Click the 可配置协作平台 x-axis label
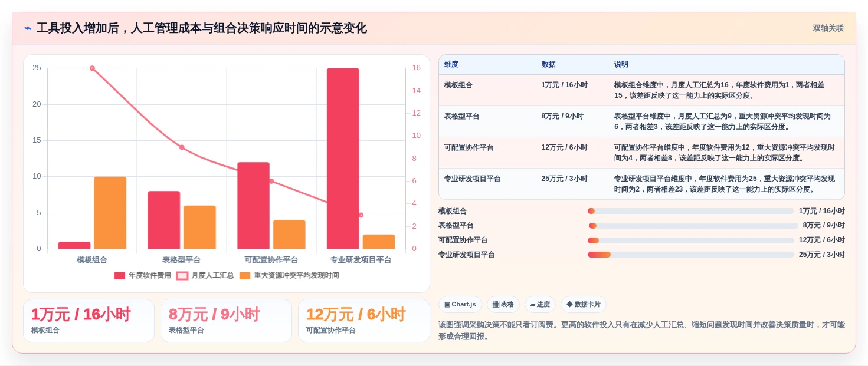 pyautogui.click(x=271, y=260)
